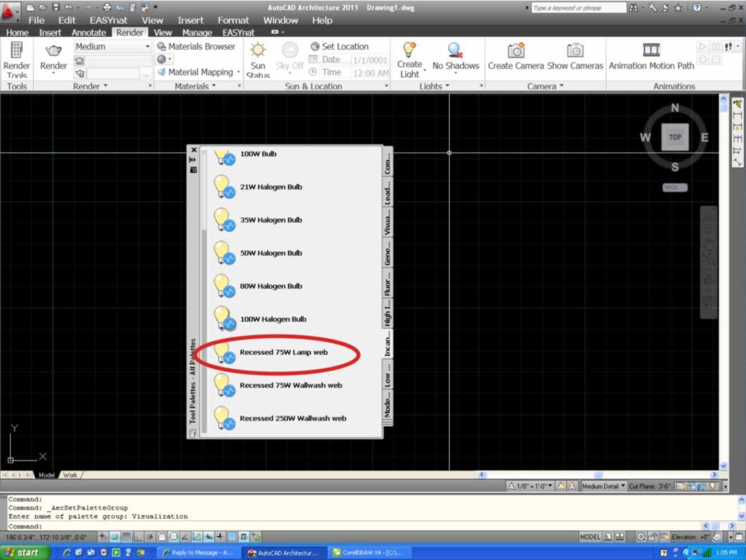
Task: Click the binoculars search icon
Action: coord(633,8)
